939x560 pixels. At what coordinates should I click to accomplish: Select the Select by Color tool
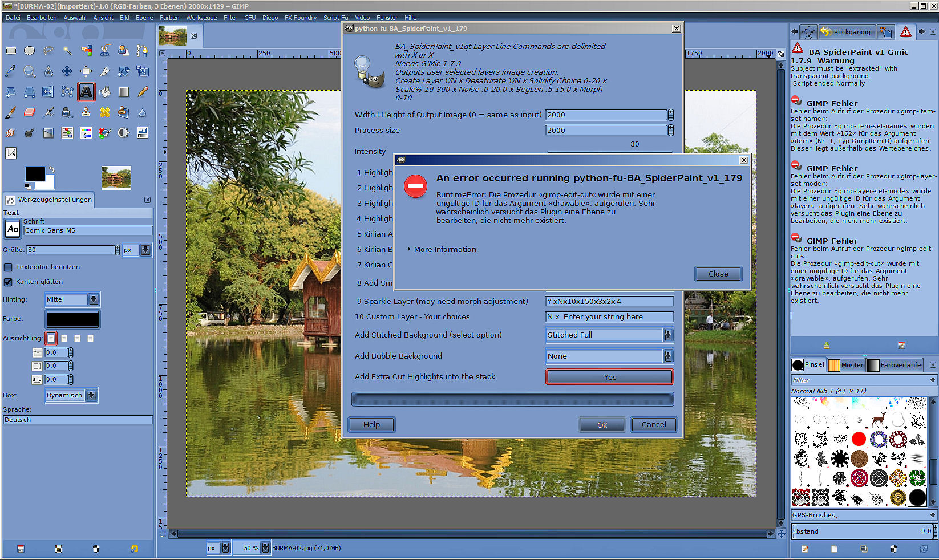click(86, 51)
